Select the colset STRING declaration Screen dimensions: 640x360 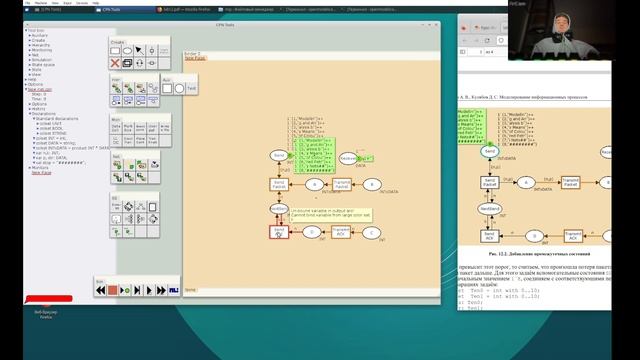coord(53,133)
